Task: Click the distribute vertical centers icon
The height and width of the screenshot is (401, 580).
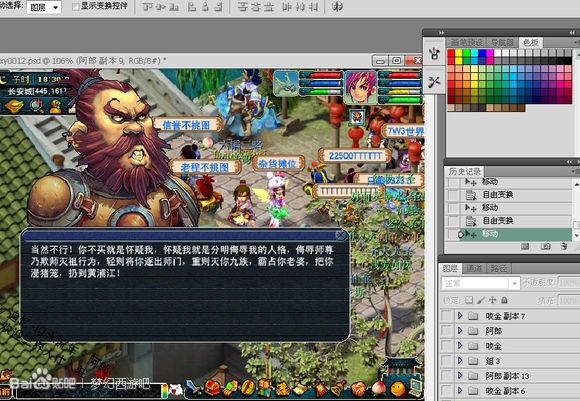Action: click(x=256, y=7)
